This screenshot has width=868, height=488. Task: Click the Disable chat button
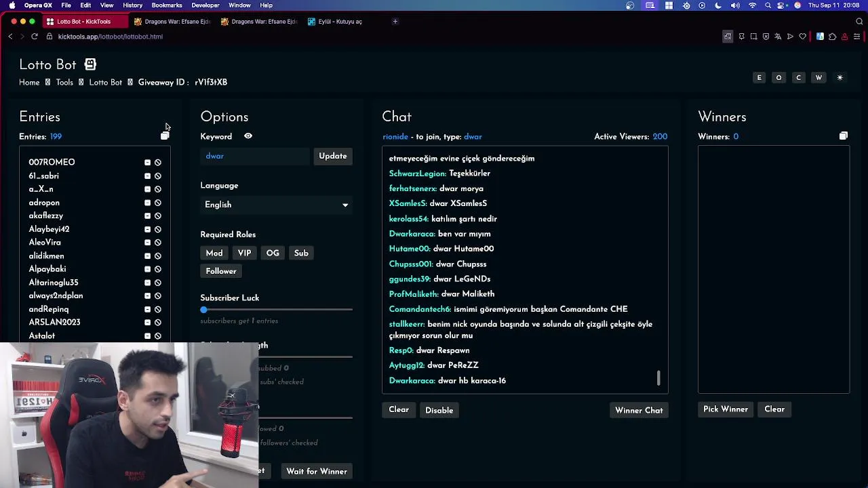(x=439, y=410)
